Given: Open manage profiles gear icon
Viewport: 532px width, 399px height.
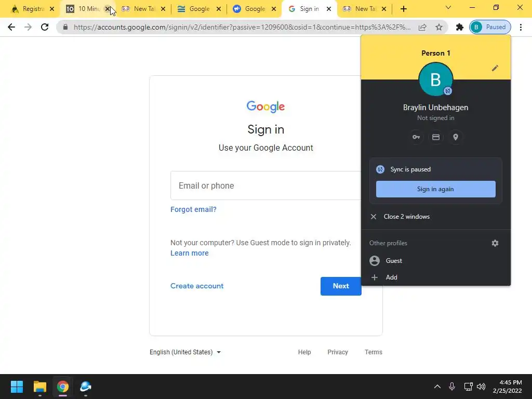Looking at the screenshot, I should click(x=495, y=243).
